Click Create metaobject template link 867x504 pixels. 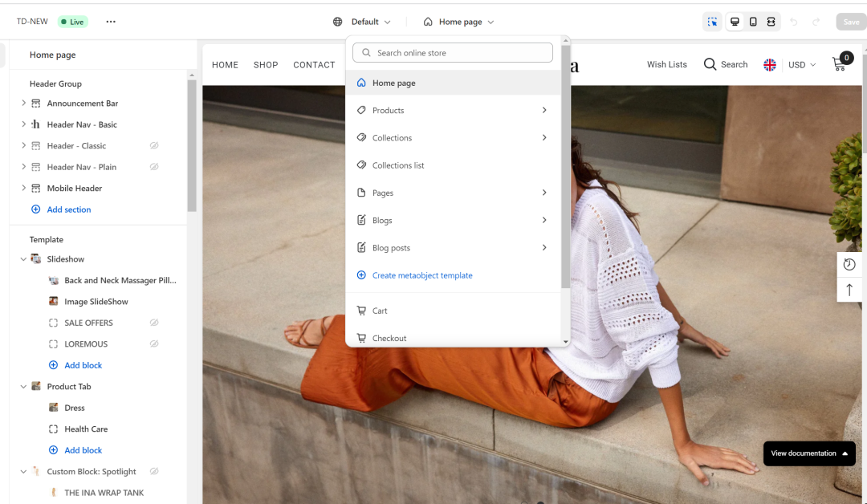coord(421,275)
